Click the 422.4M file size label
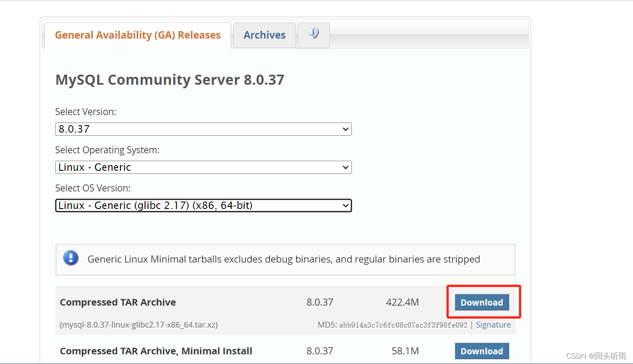The image size is (633, 364). pos(402,302)
